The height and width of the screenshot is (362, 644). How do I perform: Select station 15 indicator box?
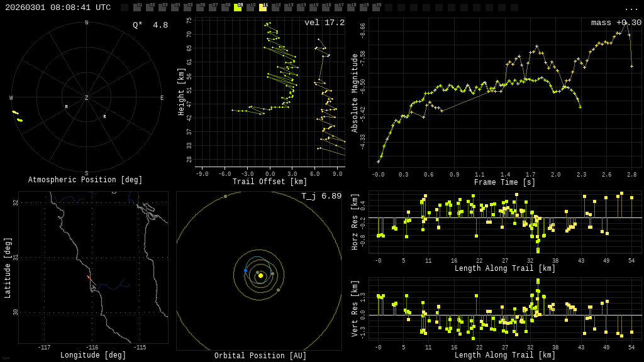313,8
